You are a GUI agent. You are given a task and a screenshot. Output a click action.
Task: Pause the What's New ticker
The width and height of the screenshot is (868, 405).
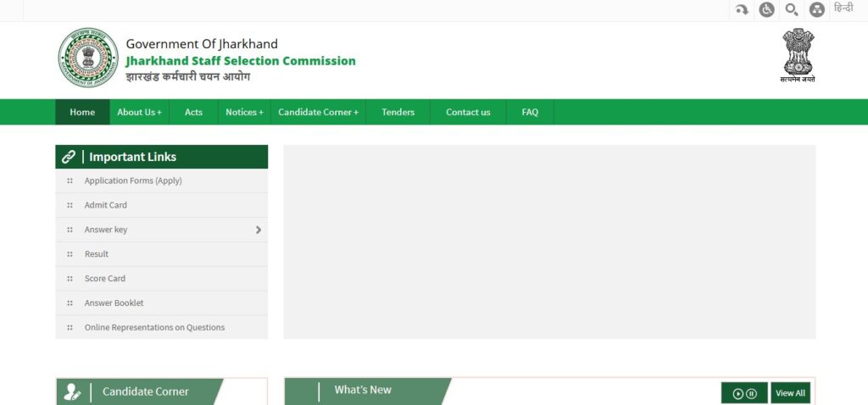coord(751,393)
